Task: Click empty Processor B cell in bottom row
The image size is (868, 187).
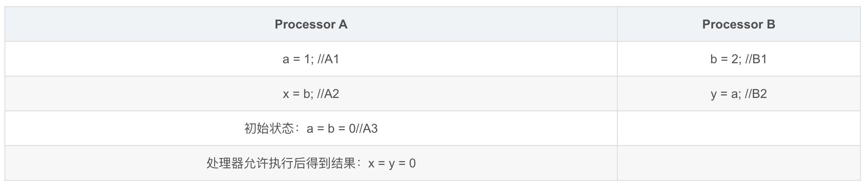Action: tap(738, 163)
